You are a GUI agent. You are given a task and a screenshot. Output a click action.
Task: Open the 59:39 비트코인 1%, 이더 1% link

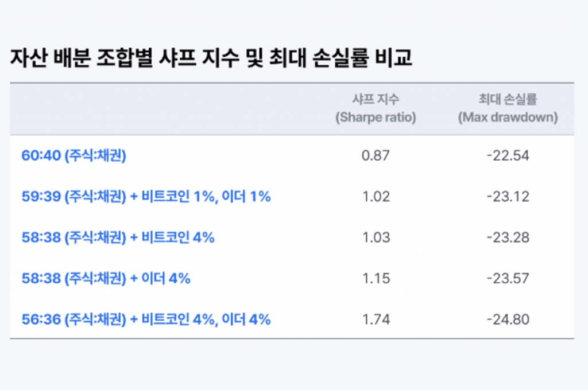tap(146, 196)
